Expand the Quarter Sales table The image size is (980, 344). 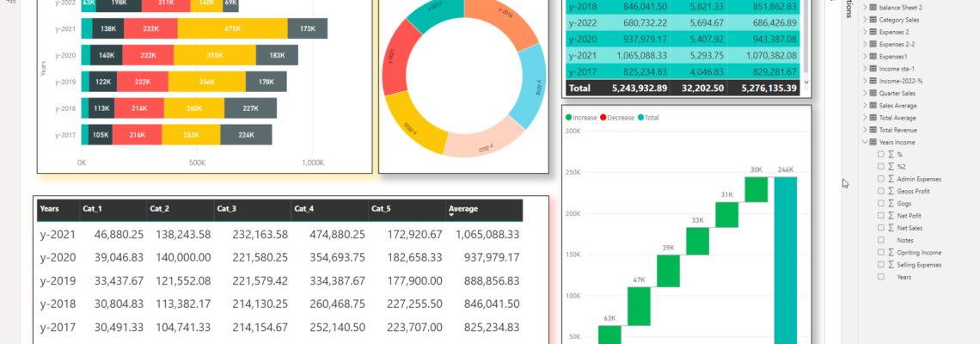click(866, 93)
